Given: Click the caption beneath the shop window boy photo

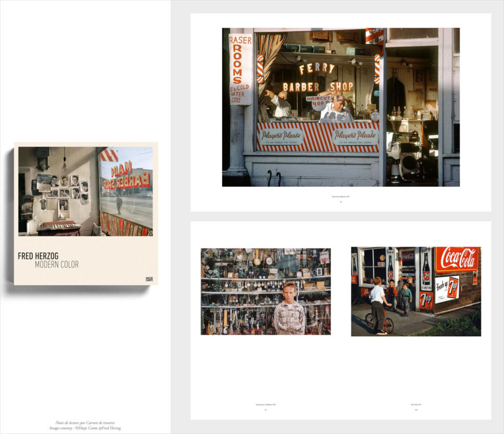Looking at the screenshot, I should click(266, 405).
